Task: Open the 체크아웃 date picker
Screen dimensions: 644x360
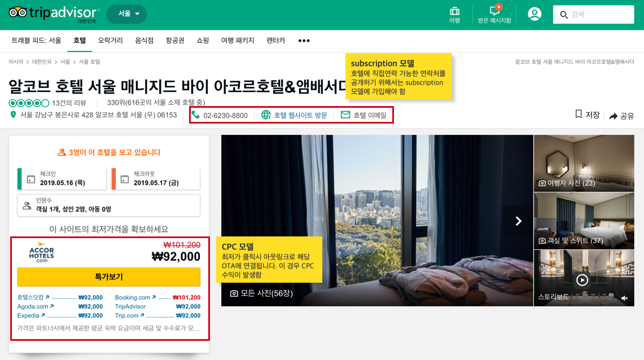Action: [156, 178]
